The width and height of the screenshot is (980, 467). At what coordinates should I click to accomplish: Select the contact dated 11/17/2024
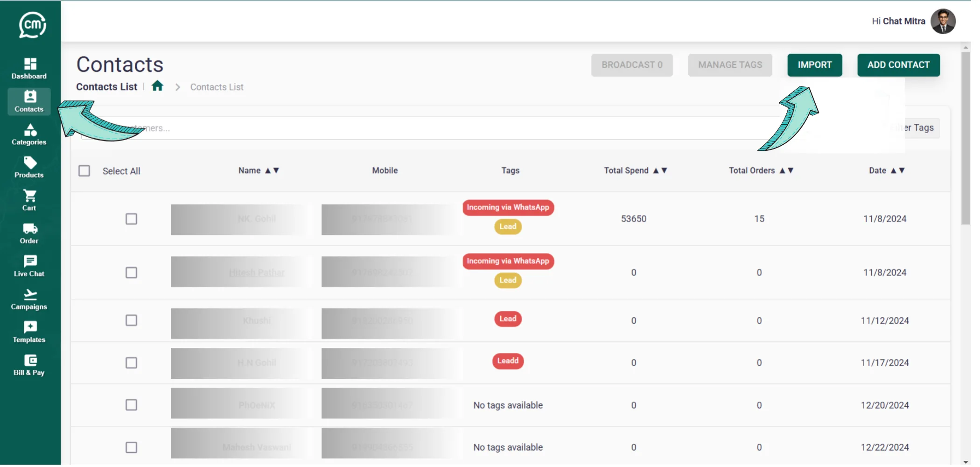pyautogui.click(x=132, y=363)
